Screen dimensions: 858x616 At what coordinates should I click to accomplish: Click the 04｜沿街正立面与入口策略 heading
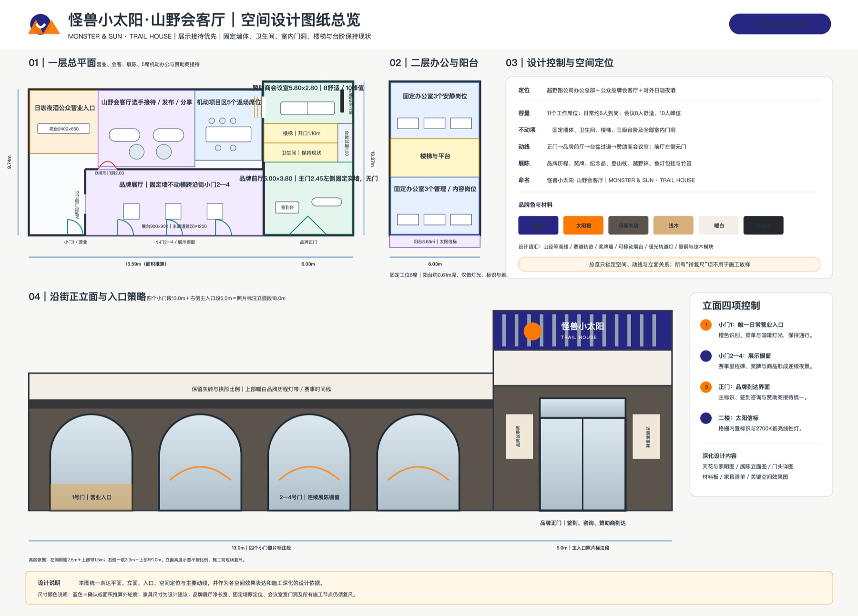tap(87, 297)
